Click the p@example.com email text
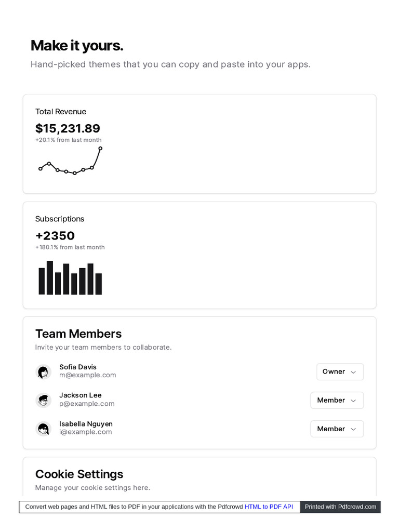Viewport: 399px width, 532px height. 87,404
